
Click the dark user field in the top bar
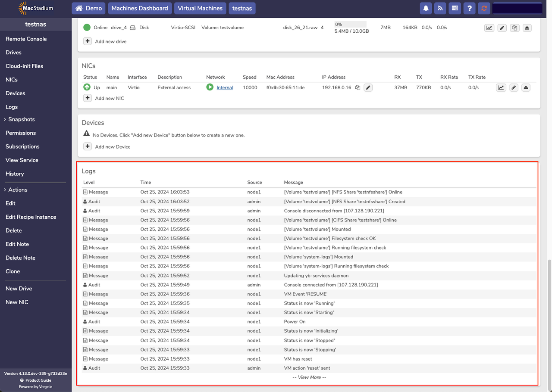coord(517,8)
